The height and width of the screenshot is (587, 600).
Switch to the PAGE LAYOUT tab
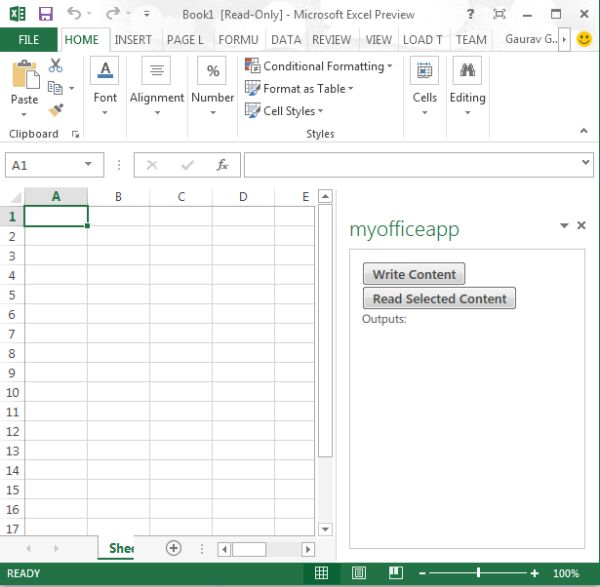[x=185, y=39]
